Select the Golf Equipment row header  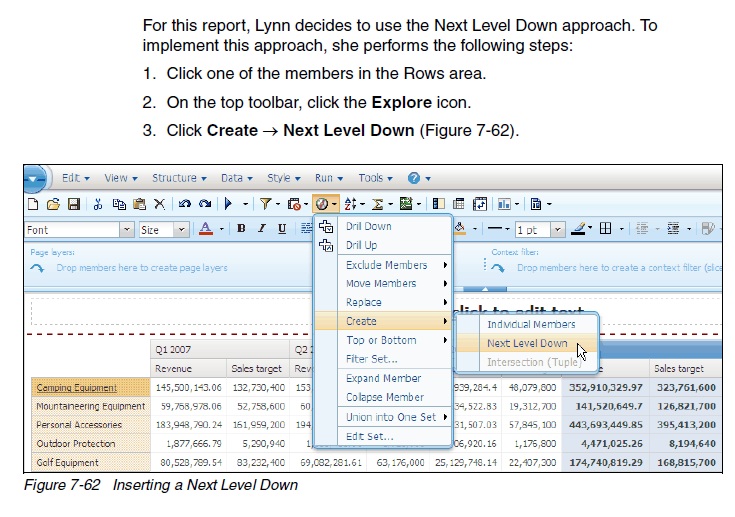91,463
